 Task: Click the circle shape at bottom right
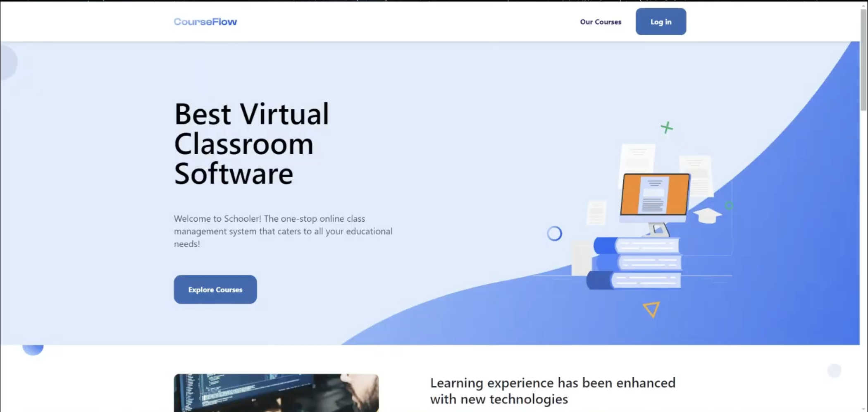pyautogui.click(x=834, y=371)
